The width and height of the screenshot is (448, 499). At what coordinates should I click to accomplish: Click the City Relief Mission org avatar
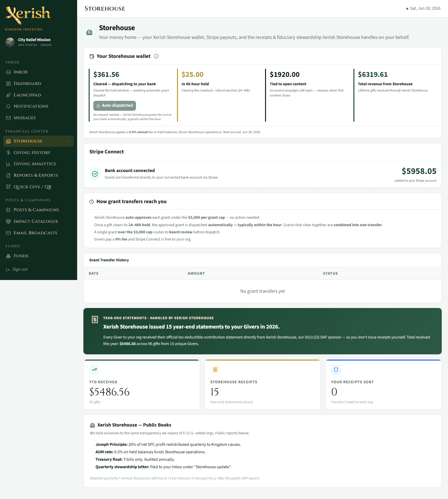coord(10,42)
